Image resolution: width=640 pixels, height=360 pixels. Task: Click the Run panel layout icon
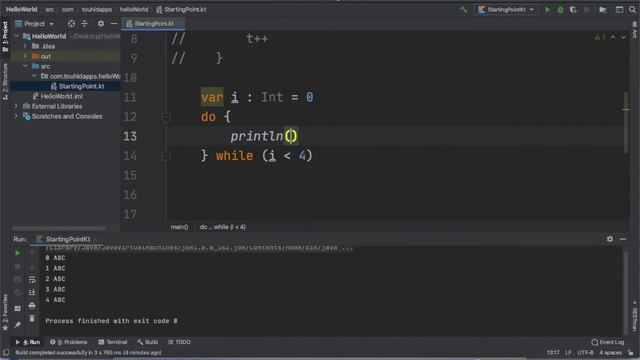tap(18, 309)
